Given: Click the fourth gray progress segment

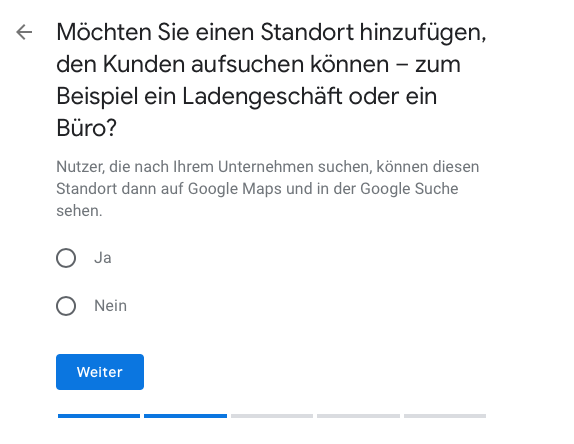Looking at the screenshot, I should pyautogui.click(x=358, y=416).
